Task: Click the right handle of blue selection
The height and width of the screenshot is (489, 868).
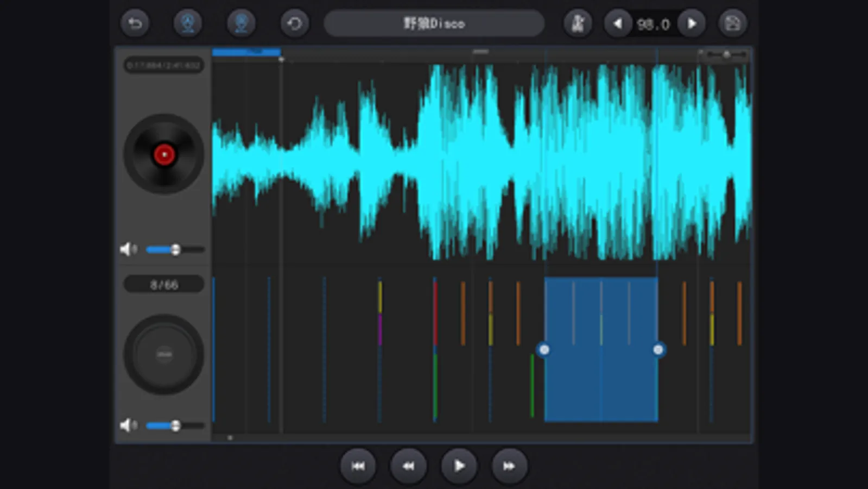Action: [x=658, y=350]
